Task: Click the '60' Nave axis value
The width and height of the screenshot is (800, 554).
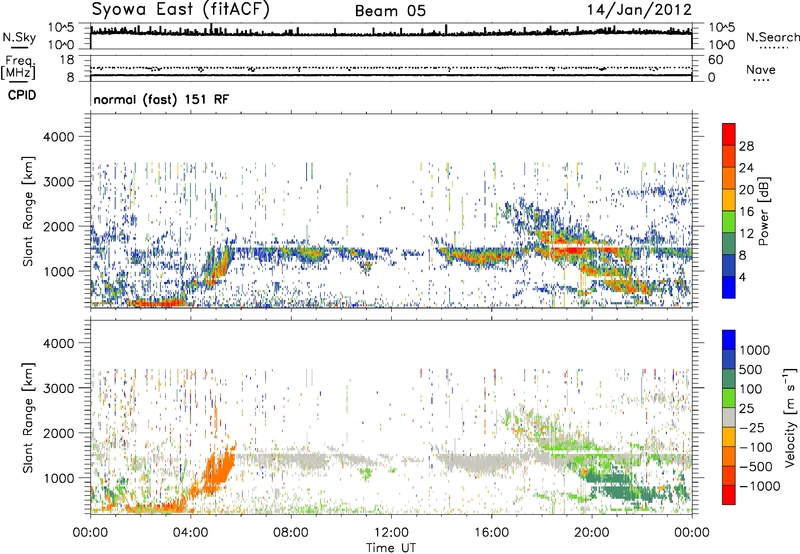Action: (715, 60)
